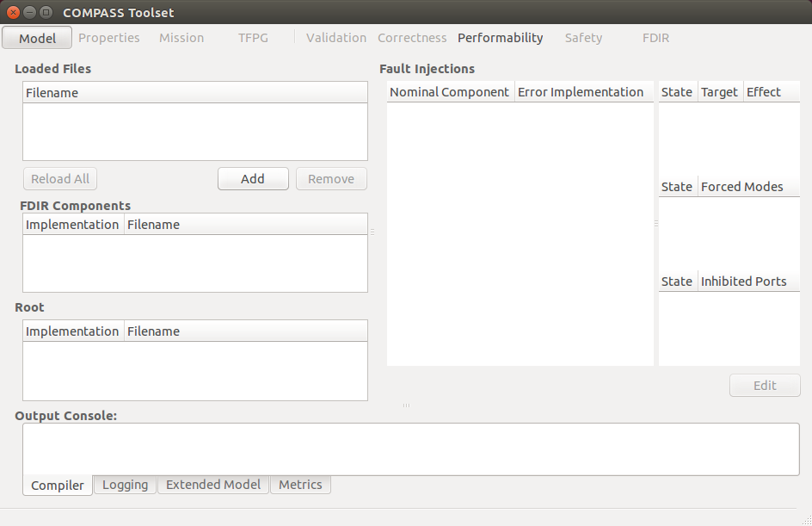Maximize the COMPASS Toolset window
The width and height of the screenshot is (812, 526).
46,12
